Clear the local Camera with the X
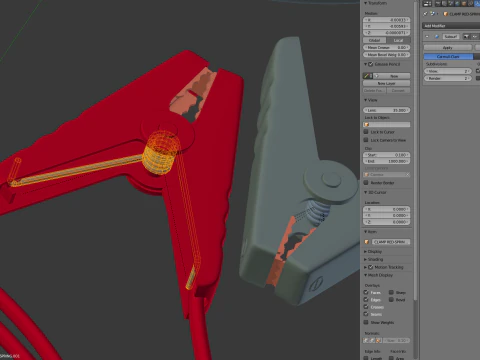This screenshot has height=360, width=480. point(407,175)
